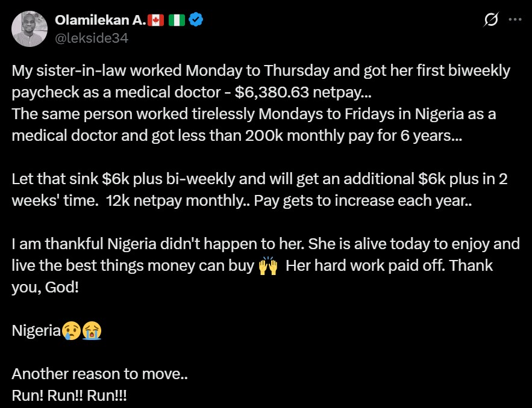Screen dimensions: 532x408
Task: Click the Nigeria flag emoji by the name
Action: tap(176, 20)
